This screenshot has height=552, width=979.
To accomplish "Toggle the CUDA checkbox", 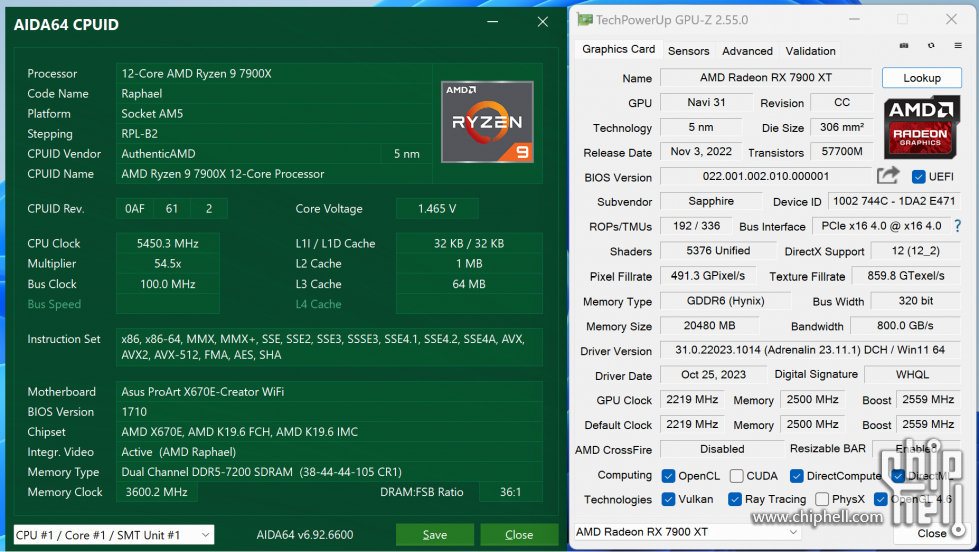I will [x=736, y=476].
